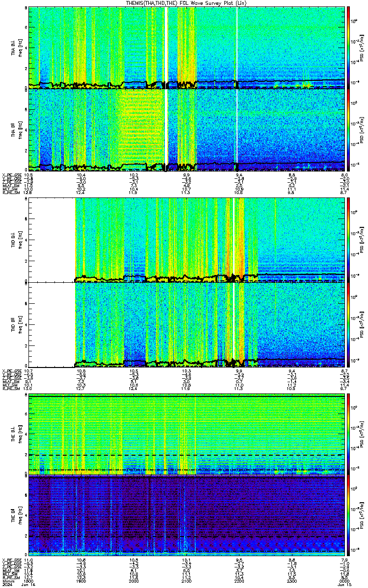Click the 2200 time tick label
The width and height of the screenshot is (368, 588).
point(239,581)
